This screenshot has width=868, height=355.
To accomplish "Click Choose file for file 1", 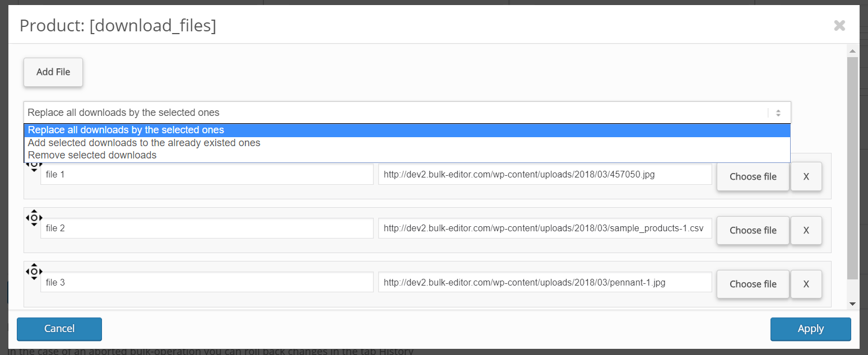I will pos(753,176).
